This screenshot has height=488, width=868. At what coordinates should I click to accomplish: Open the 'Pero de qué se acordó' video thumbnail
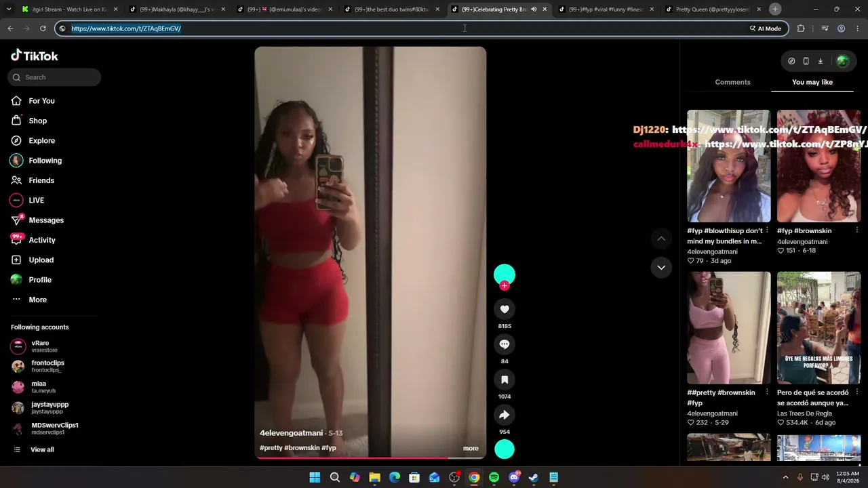click(818, 328)
